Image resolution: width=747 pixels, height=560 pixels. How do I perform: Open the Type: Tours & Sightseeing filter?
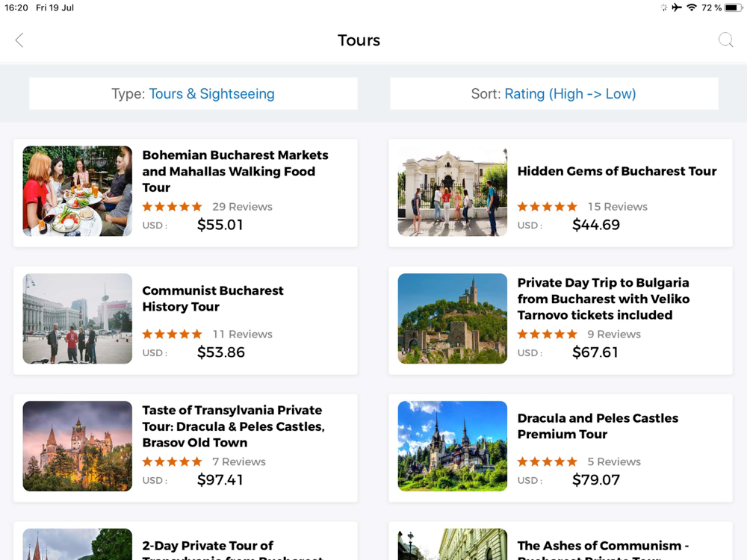click(x=193, y=94)
